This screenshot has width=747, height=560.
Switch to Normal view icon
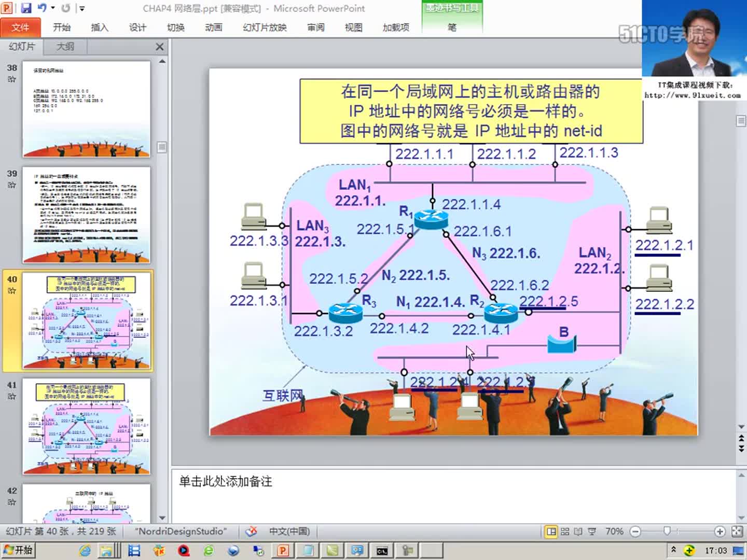[x=551, y=531]
